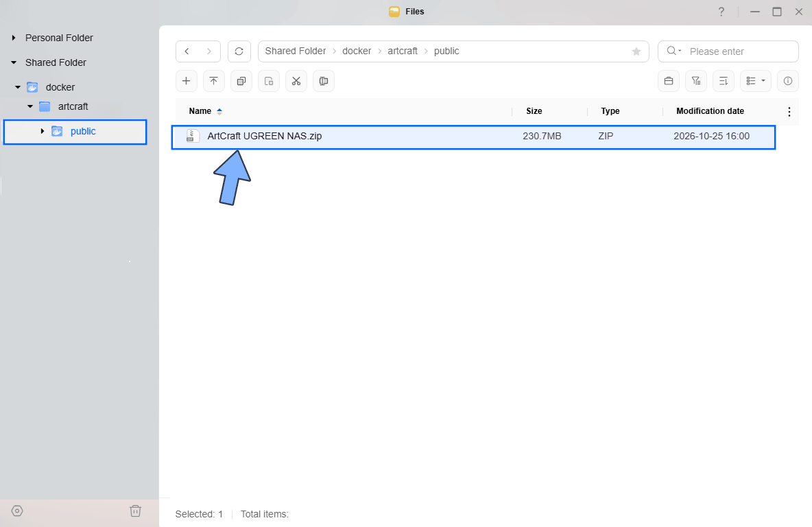Expand the public folder arrow
The image size is (812, 527).
(43, 131)
